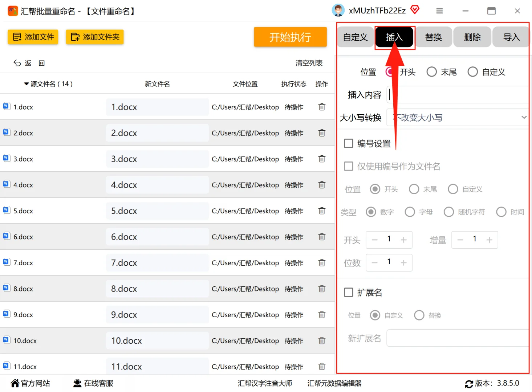The height and width of the screenshot is (392, 532).
Task: Click the 开始执行 start button
Action: point(290,37)
